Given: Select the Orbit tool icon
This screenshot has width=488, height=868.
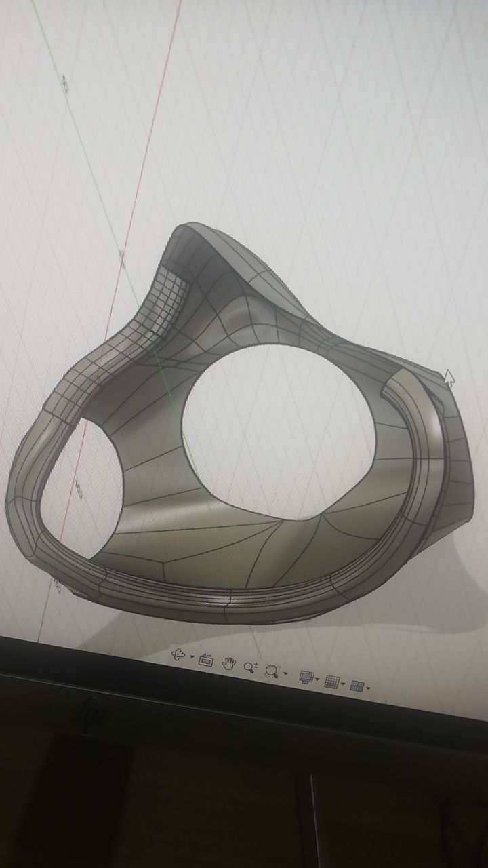Looking at the screenshot, I should tap(178, 655).
